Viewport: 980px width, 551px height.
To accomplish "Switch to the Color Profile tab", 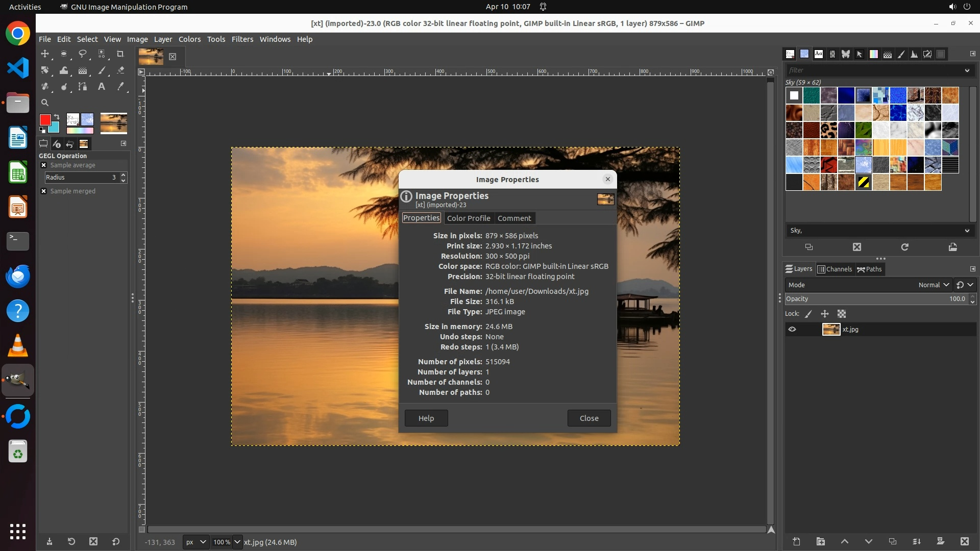I will 468,218.
